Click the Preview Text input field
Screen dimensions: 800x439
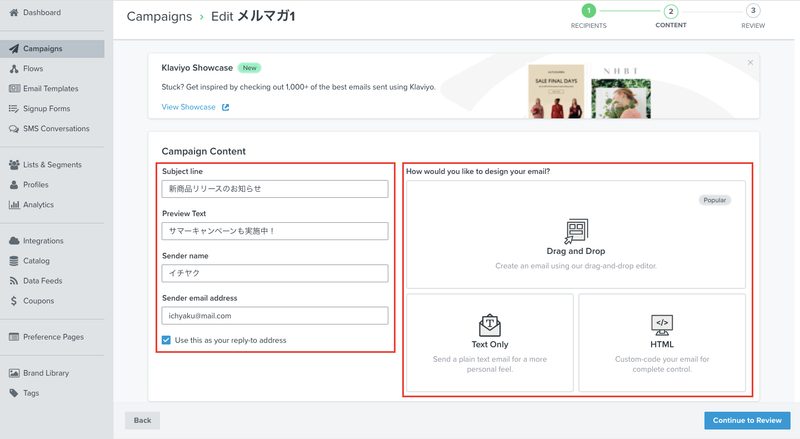pyautogui.click(x=275, y=231)
